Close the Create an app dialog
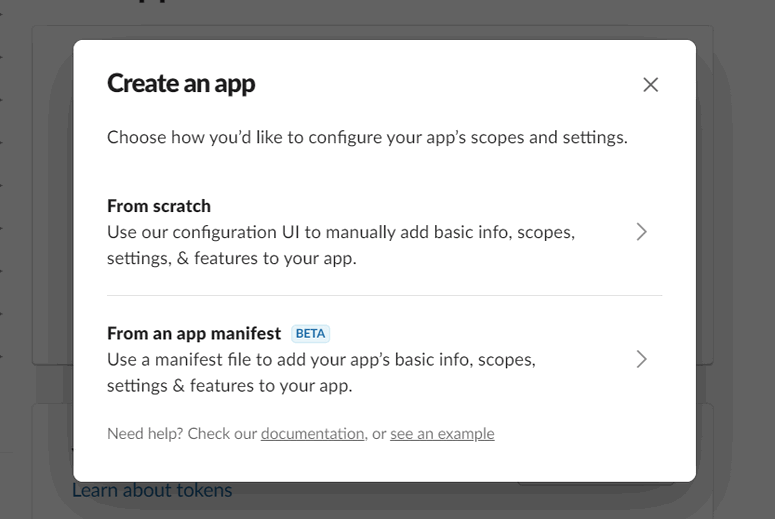This screenshot has width=775, height=519. point(650,85)
